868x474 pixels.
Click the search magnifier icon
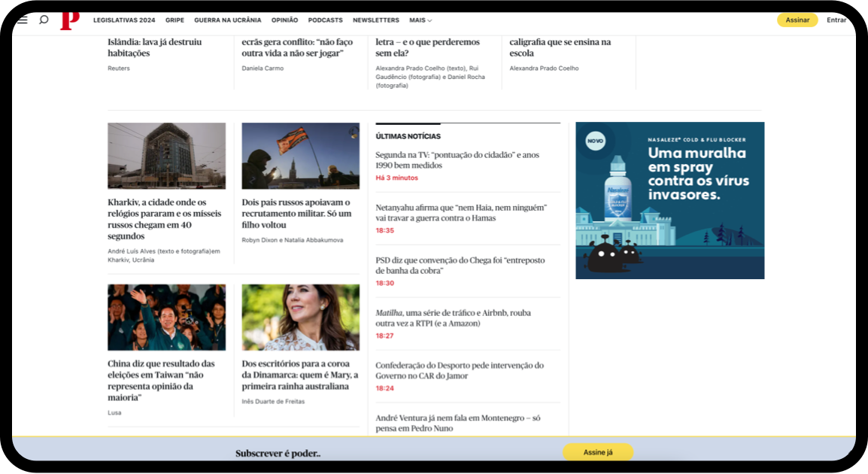[44, 20]
